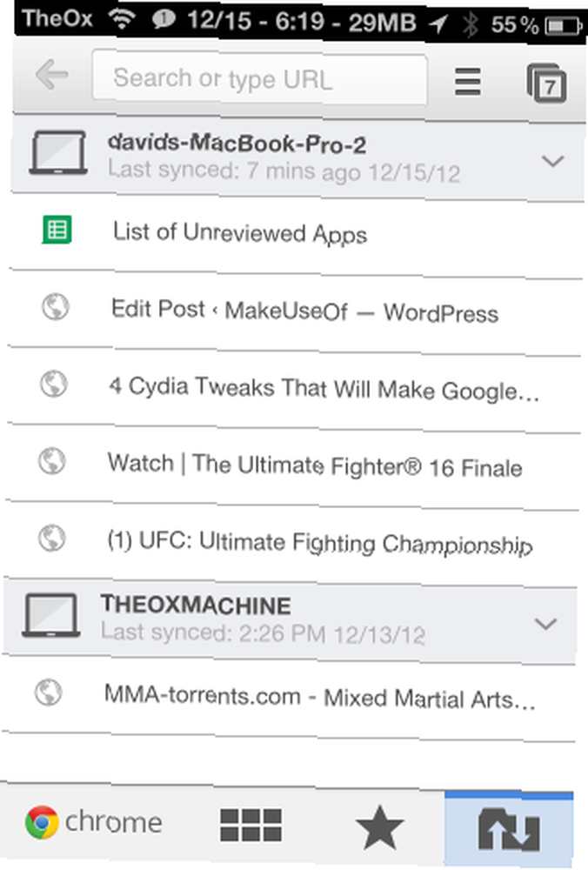This screenshot has width=588, height=870.
Task: Switch to Most Visited grid tab
Action: pos(251,825)
